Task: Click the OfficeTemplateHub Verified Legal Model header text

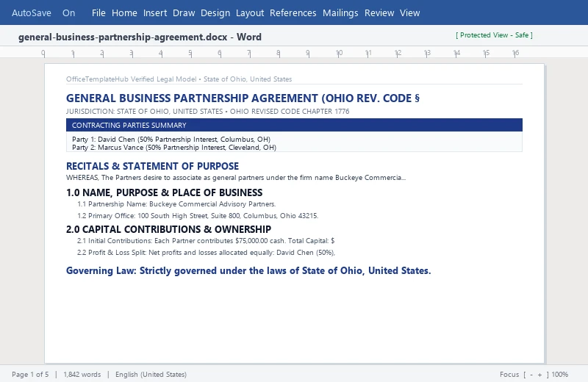Action: point(179,79)
